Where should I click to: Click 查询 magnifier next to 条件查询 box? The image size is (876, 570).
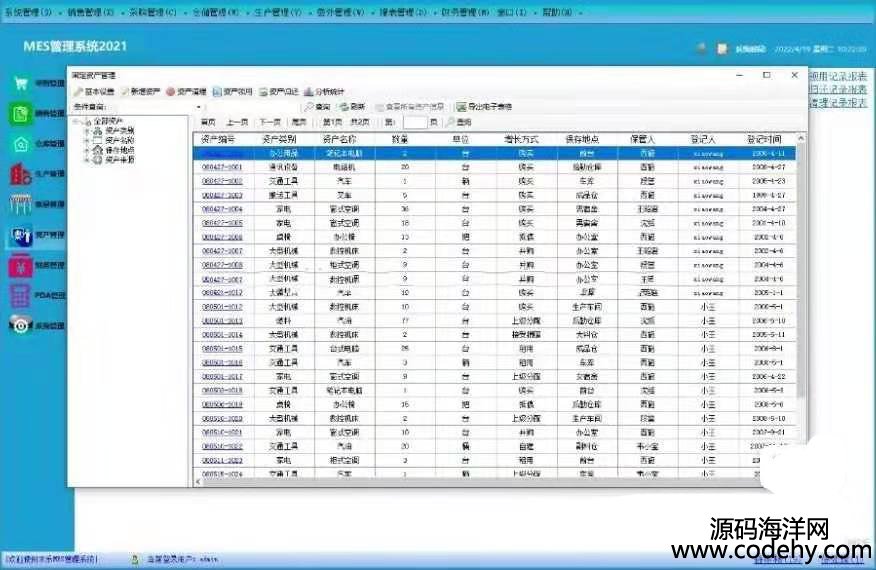click(x=317, y=106)
